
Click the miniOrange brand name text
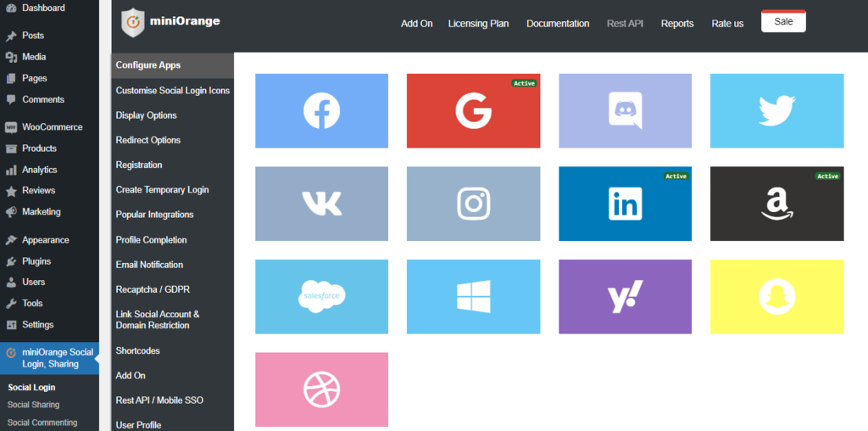point(185,21)
